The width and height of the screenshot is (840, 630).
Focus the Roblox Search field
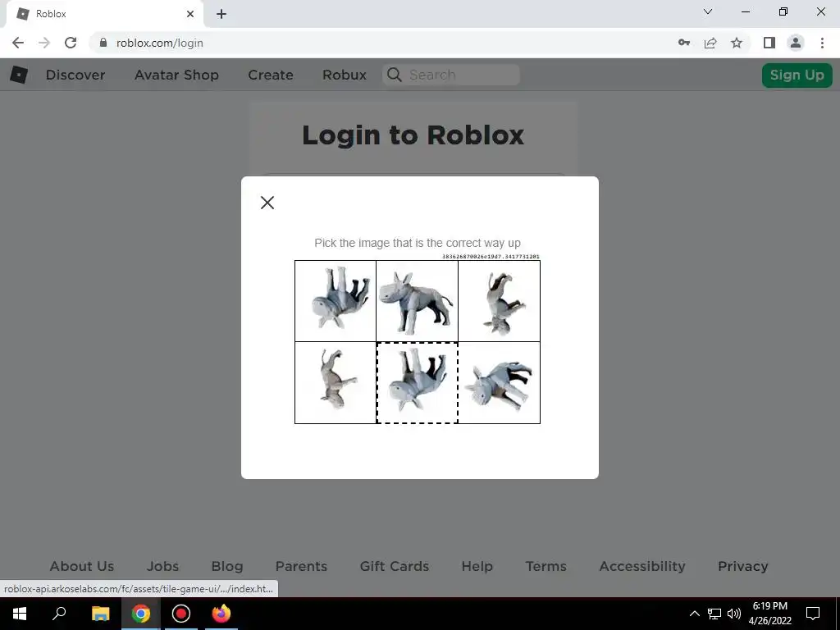click(451, 75)
